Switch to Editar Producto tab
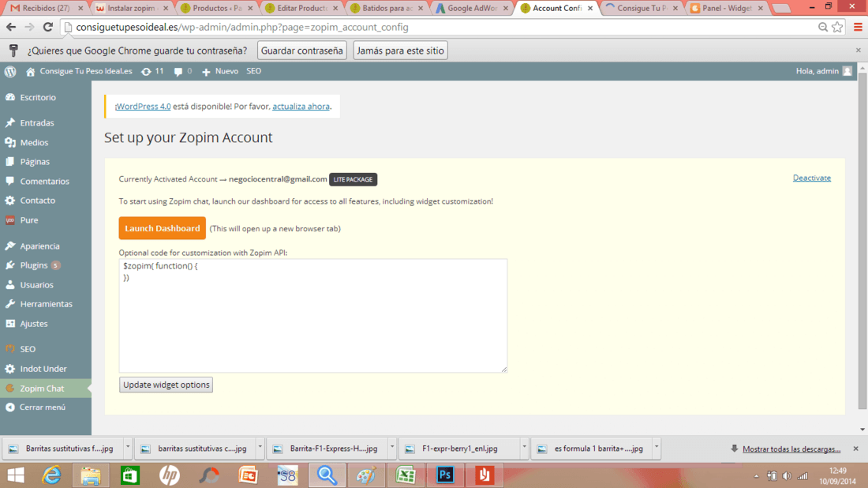The height and width of the screenshot is (488, 868). [x=301, y=9]
